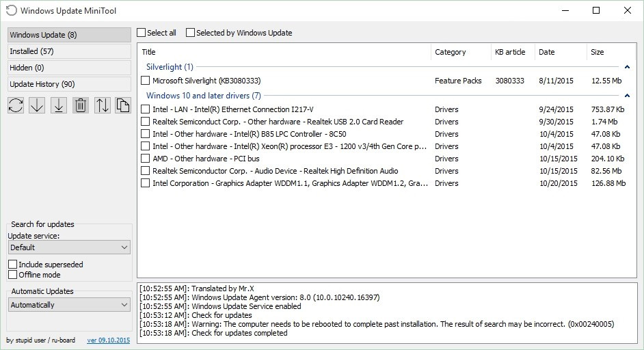Screen dimensions: 644x350
Task: Click the trash uninstall icon
Action: (81, 105)
